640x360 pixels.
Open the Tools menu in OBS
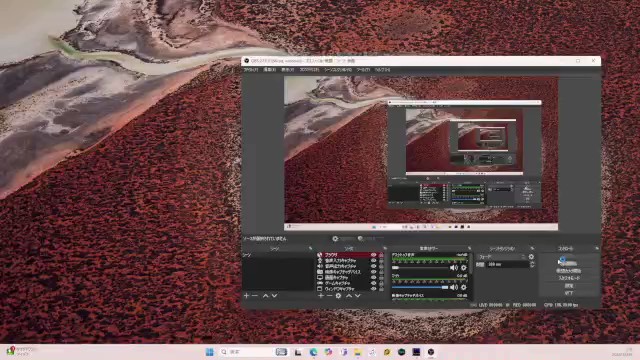coord(363,70)
